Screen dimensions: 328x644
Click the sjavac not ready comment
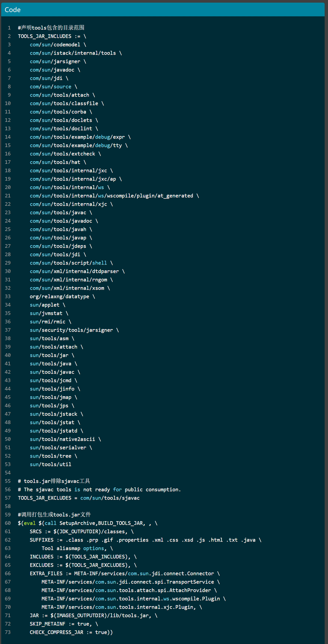99,490
